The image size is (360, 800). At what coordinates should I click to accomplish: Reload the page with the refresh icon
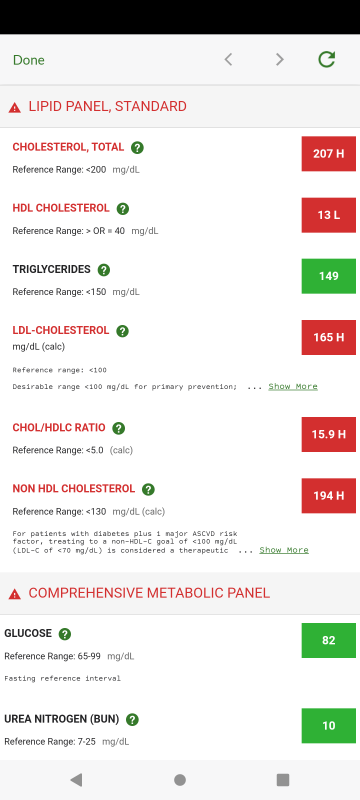coord(326,60)
